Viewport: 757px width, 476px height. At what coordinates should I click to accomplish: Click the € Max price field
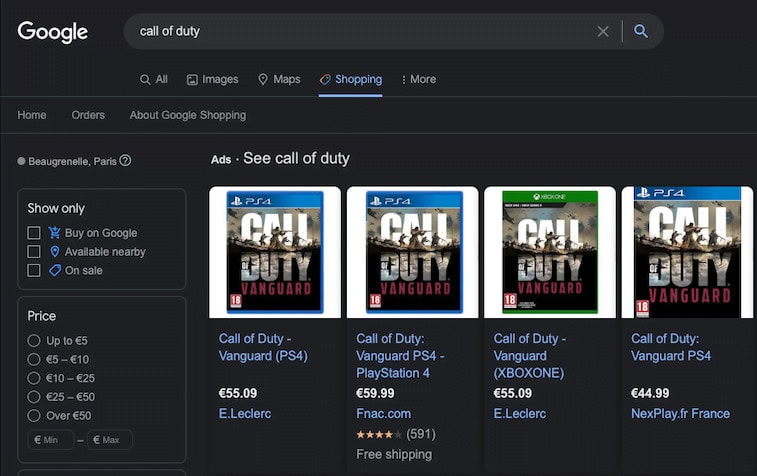click(x=110, y=440)
